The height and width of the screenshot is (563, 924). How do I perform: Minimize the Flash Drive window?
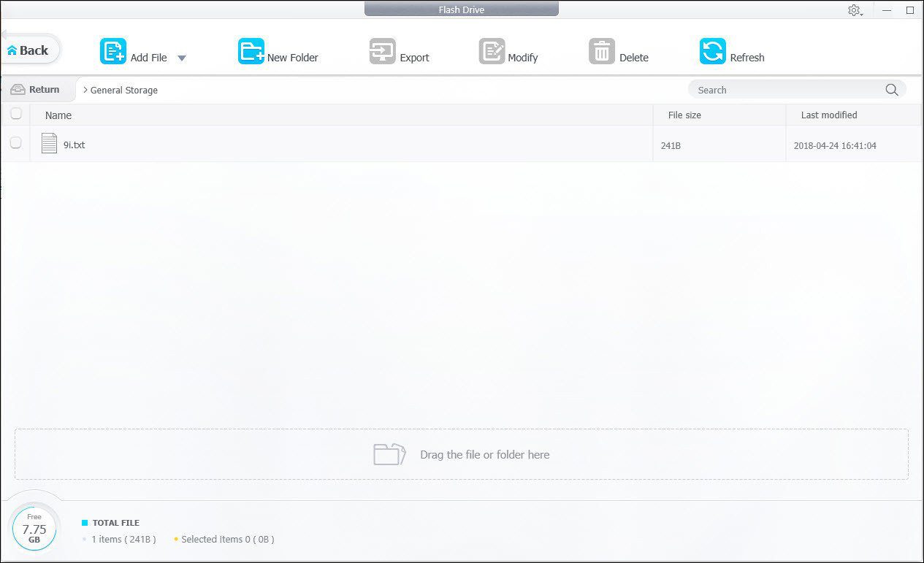pyautogui.click(x=887, y=10)
